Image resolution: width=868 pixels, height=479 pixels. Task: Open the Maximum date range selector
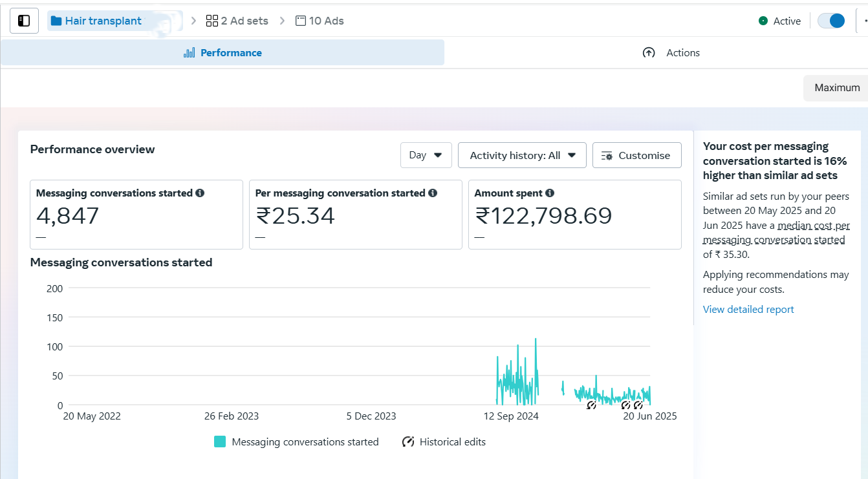(836, 88)
